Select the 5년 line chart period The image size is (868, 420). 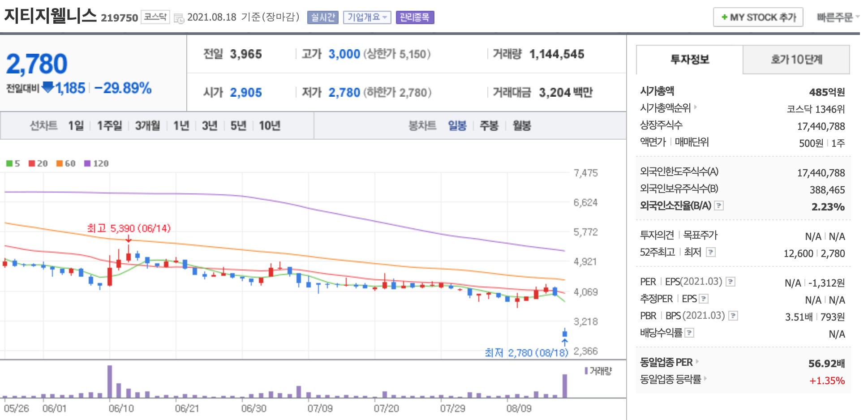pos(238,126)
